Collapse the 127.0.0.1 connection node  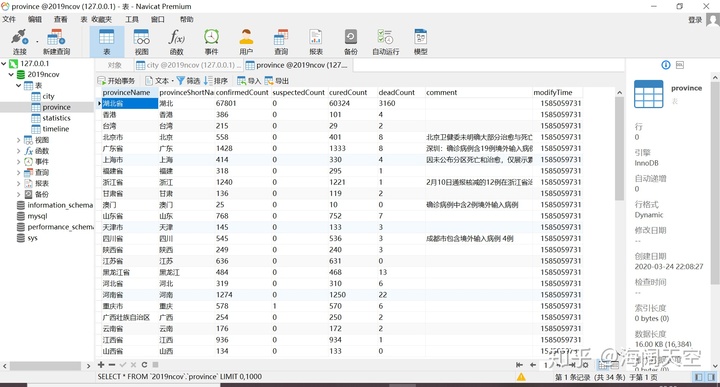4,63
